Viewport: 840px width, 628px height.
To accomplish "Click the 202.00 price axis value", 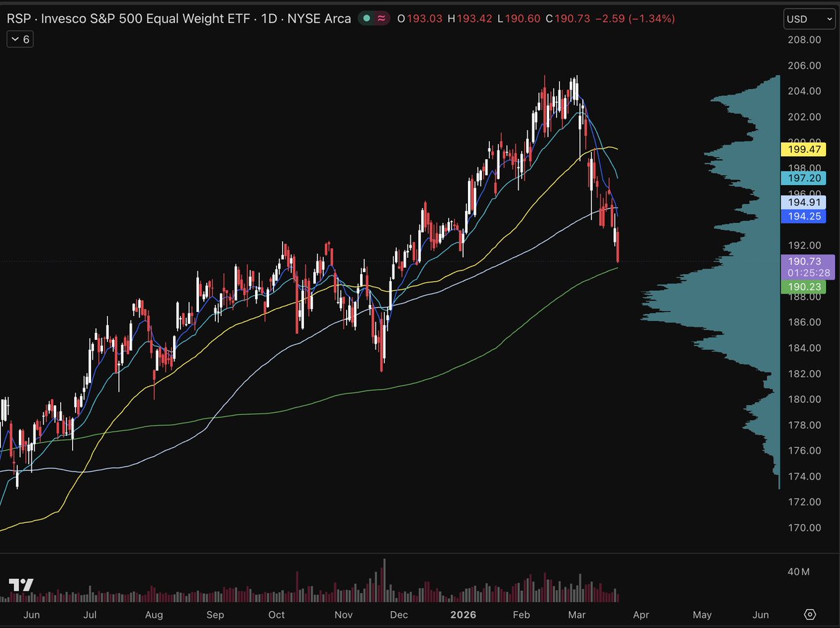I will pyautogui.click(x=804, y=117).
